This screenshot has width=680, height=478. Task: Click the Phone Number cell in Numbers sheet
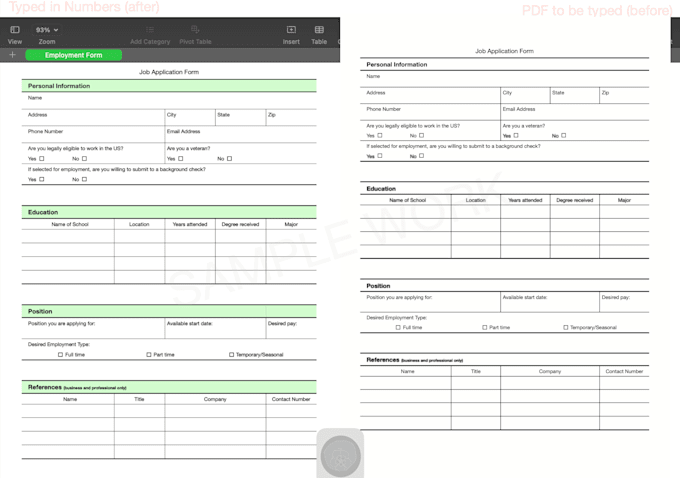click(93, 134)
